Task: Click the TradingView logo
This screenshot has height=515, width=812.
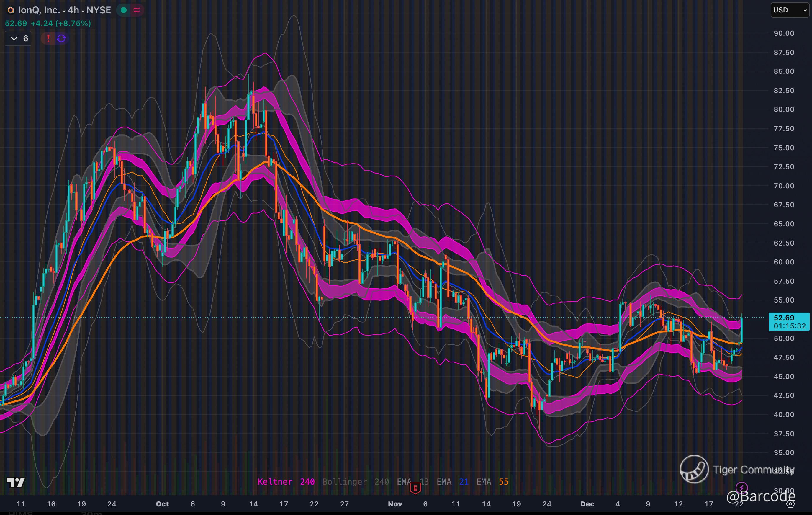Action: click(16, 482)
